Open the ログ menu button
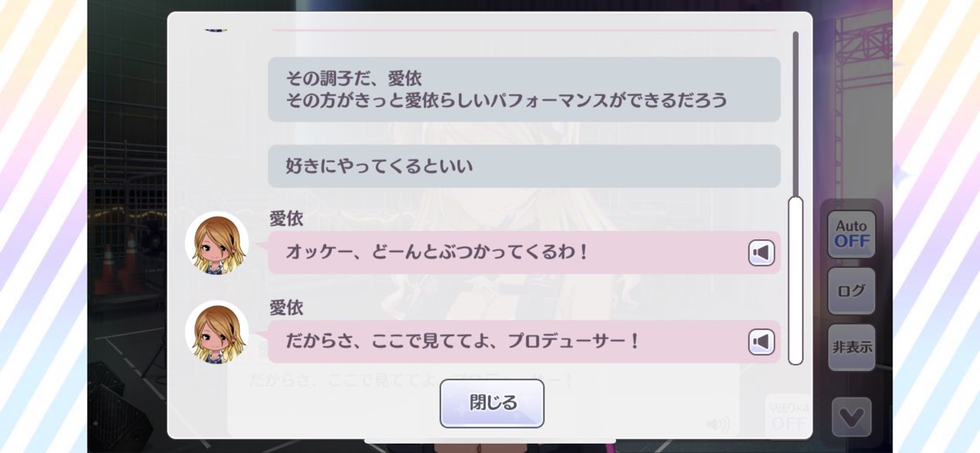The height and width of the screenshot is (453, 980). [852, 291]
